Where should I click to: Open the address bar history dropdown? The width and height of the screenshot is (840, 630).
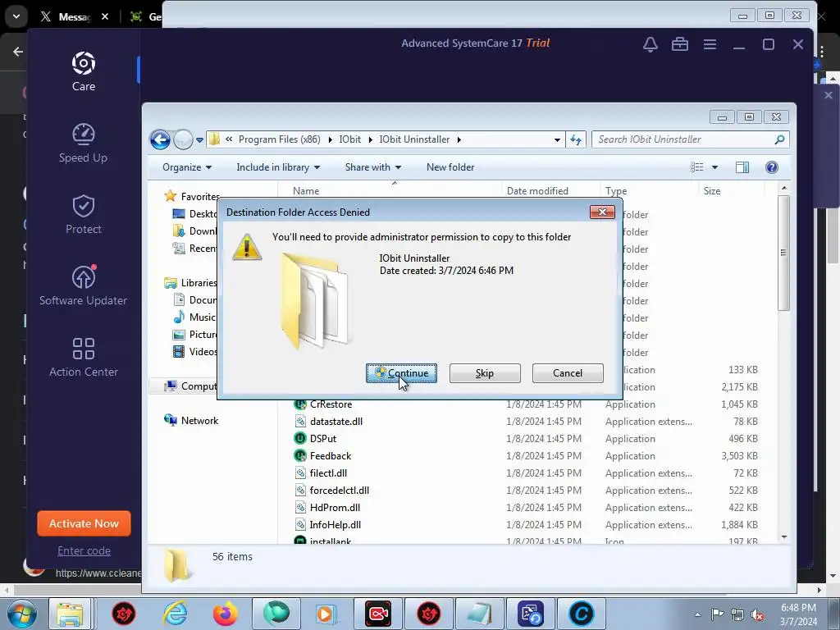[557, 139]
